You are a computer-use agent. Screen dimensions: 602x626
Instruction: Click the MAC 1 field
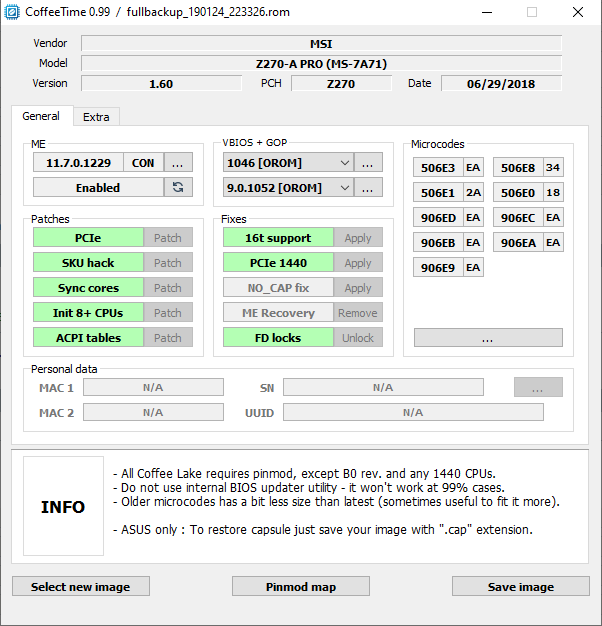(x=153, y=387)
